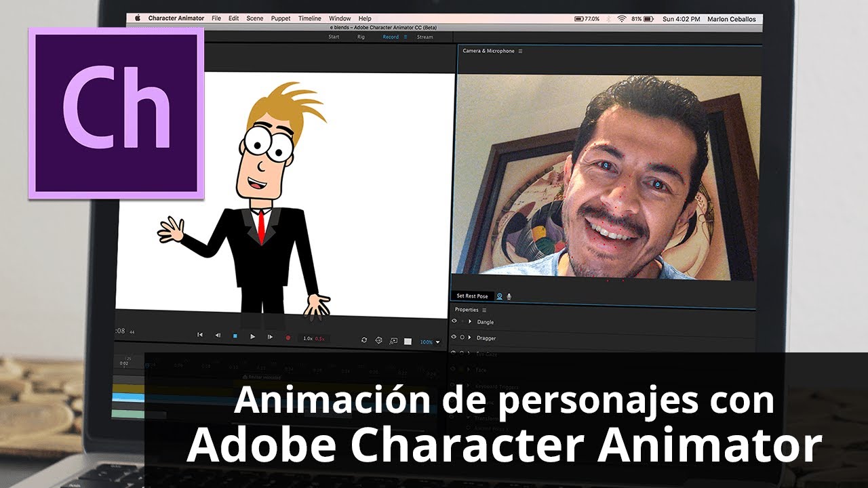Viewport: 868px width, 488px height.
Task: Arm the Dragger behavior for record
Action: 462,338
